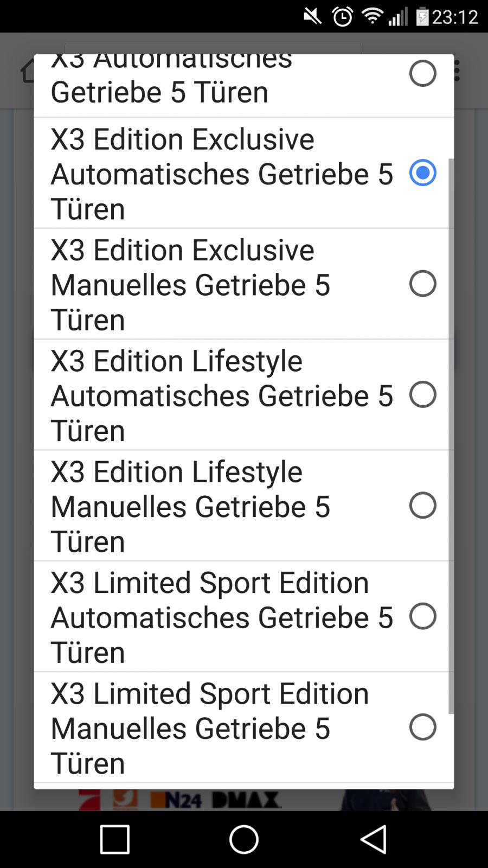Select radio for X3 Edition Lifestyle Automatisches Getriebe
This screenshot has width=488, height=868.
tap(422, 394)
